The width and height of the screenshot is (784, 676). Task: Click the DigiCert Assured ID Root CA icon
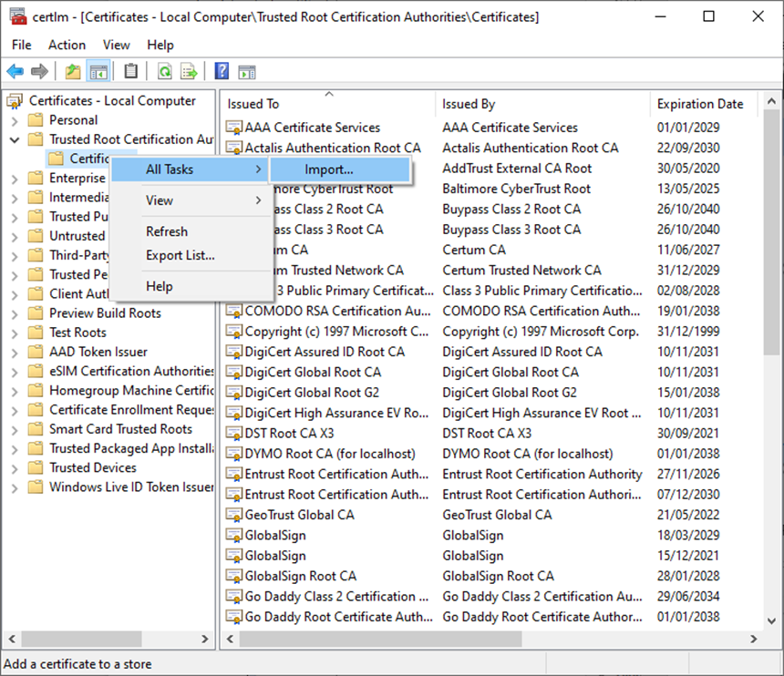[233, 352]
